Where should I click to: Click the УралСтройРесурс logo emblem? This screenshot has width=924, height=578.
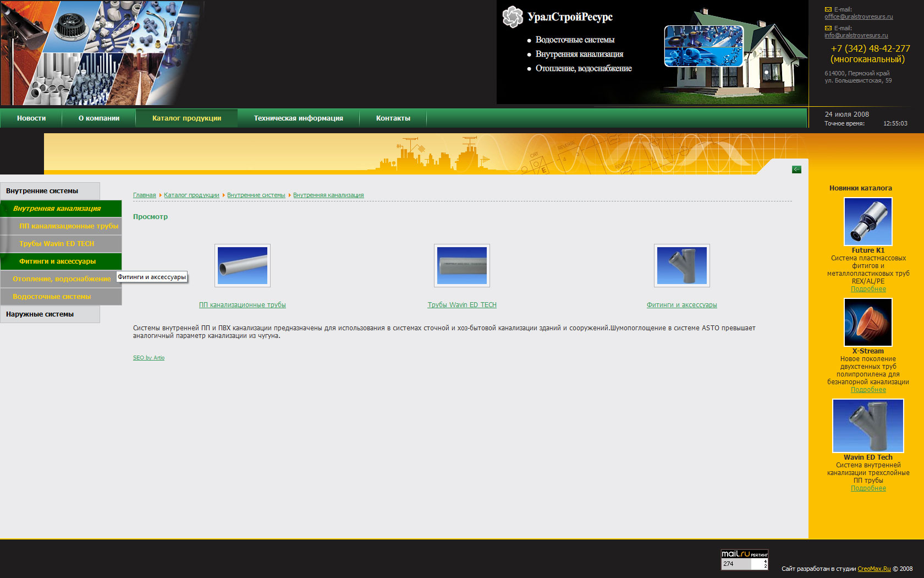pyautogui.click(x=512, y=17)
